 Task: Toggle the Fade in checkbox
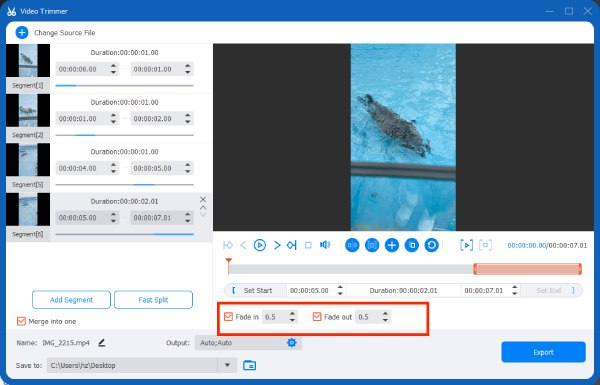(228, 316)
